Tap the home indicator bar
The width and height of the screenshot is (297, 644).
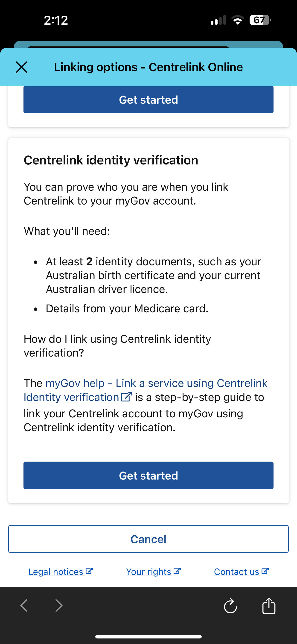click(148, 636)
